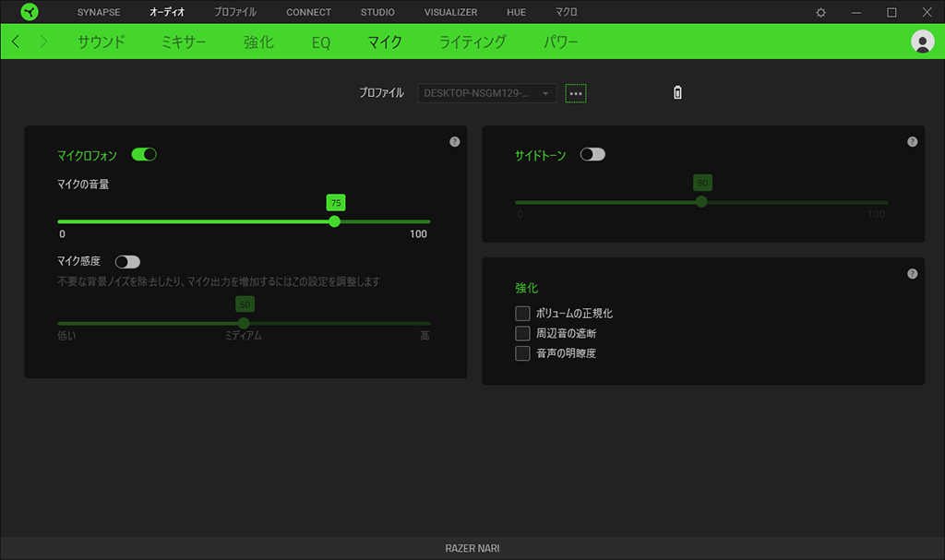Switch to 強化 tab in green bar
Screen dimensions: 945x560
pos(258,42)
